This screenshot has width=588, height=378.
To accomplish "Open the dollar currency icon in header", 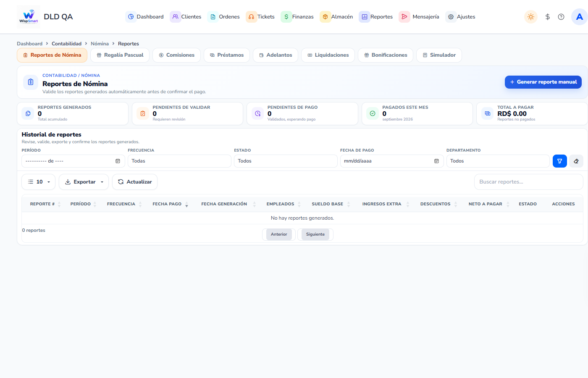I will point(548,17).
